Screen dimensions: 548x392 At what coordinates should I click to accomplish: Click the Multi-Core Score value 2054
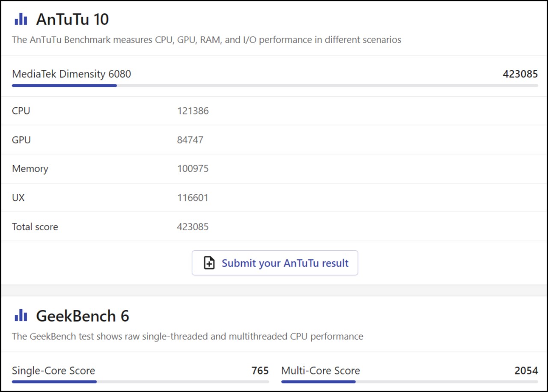[526, 370]
